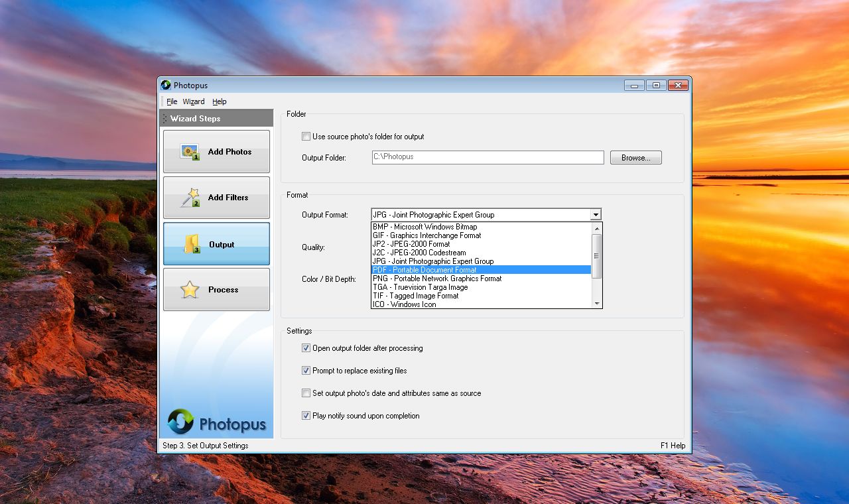Close the Photopus window
This screenshot has width=849, height=504.
tap(677, 85)
